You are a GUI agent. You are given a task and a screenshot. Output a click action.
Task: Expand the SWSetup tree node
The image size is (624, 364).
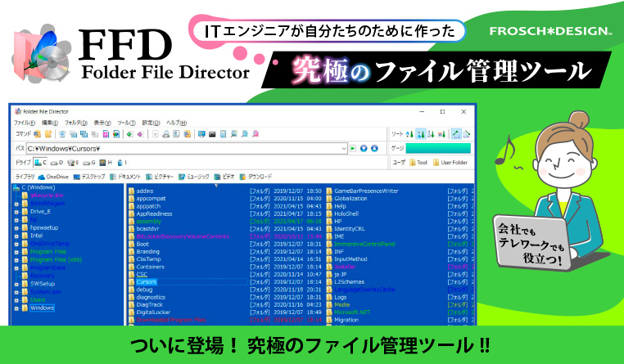(16, 284)
